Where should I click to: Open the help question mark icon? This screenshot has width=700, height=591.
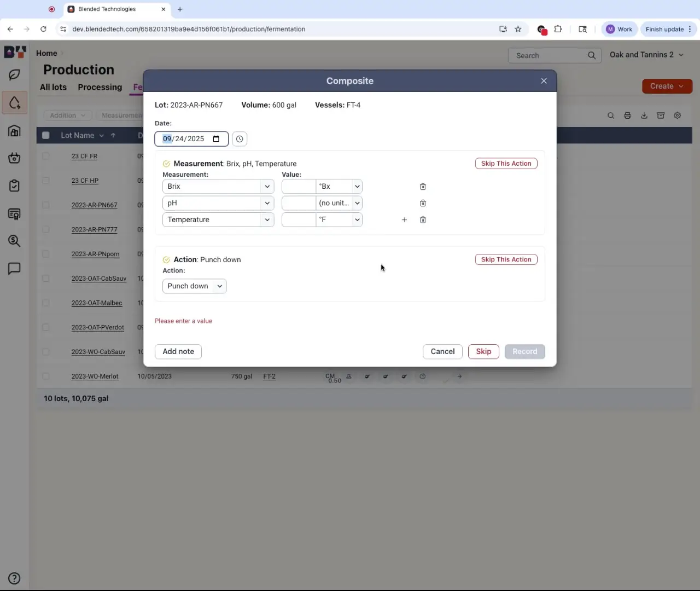click(x=14, y=578)
